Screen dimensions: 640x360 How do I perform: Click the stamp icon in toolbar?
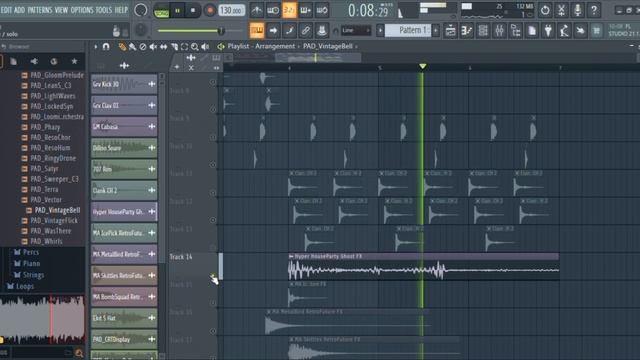(322, 30)
